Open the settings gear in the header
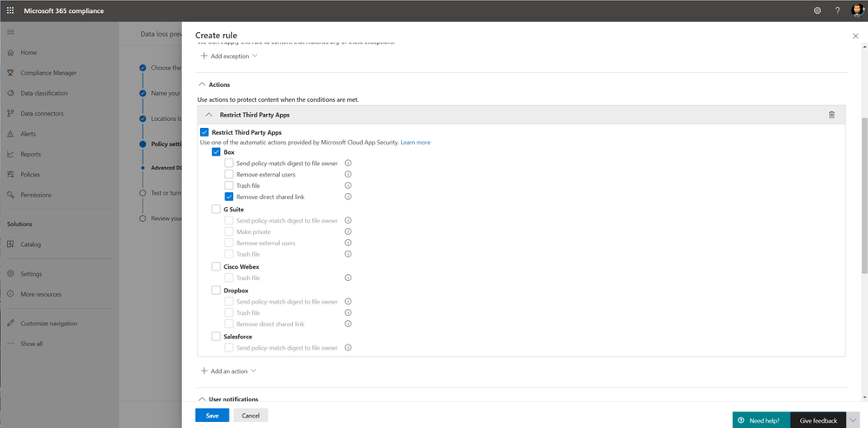Image resolution: width=868 pixels, height=428 pixels. 817,10
